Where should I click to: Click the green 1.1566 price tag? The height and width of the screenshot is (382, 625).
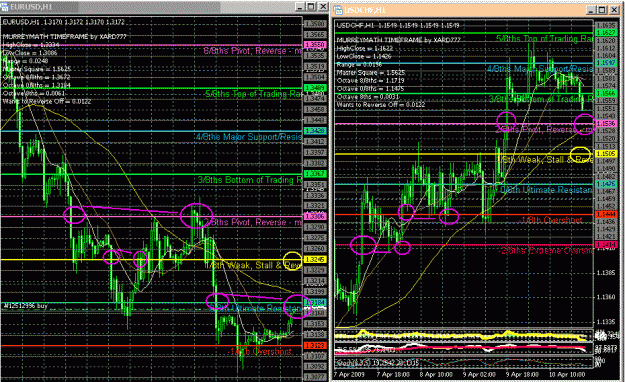606,93
